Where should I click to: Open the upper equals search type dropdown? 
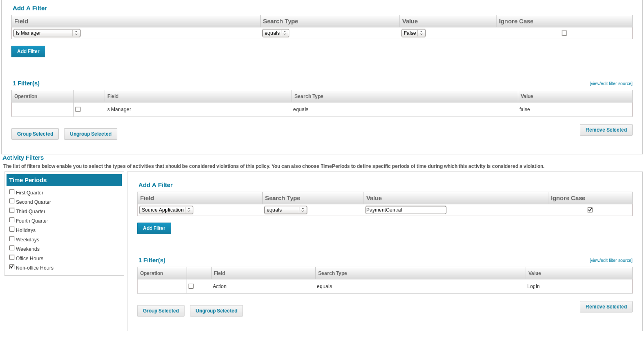pyautogui.click(x=275, y=33)
